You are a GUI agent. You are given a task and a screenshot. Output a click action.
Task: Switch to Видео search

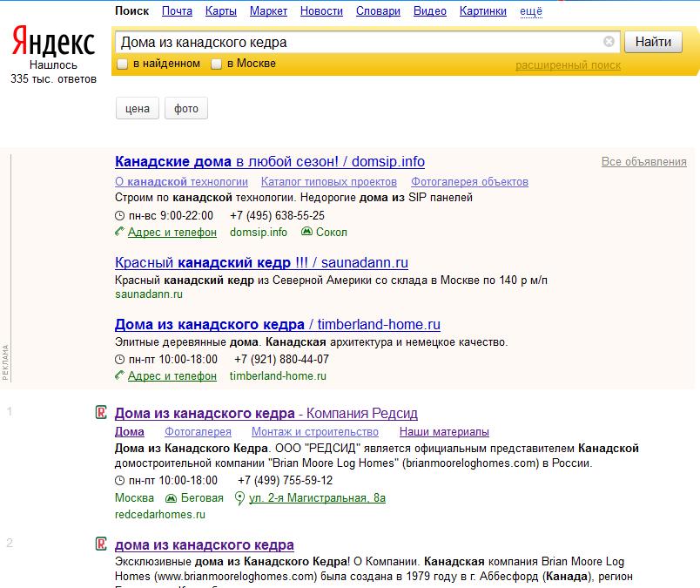coord(430,11)
